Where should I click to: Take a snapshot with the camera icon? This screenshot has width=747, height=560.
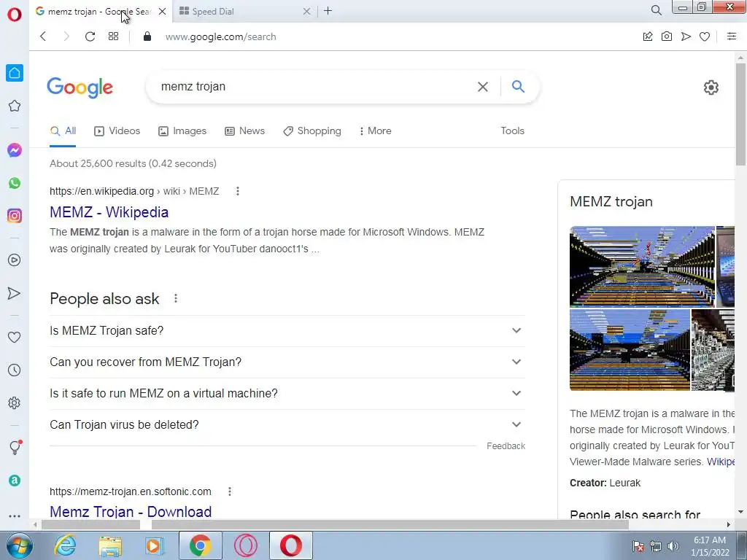click(x=667, y=36)
